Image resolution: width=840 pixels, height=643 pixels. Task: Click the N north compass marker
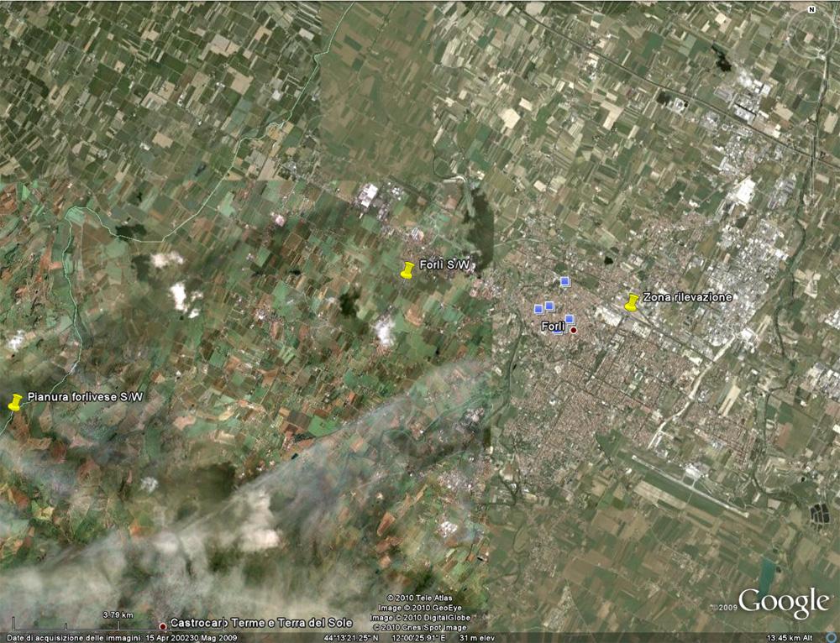point(811,9)
